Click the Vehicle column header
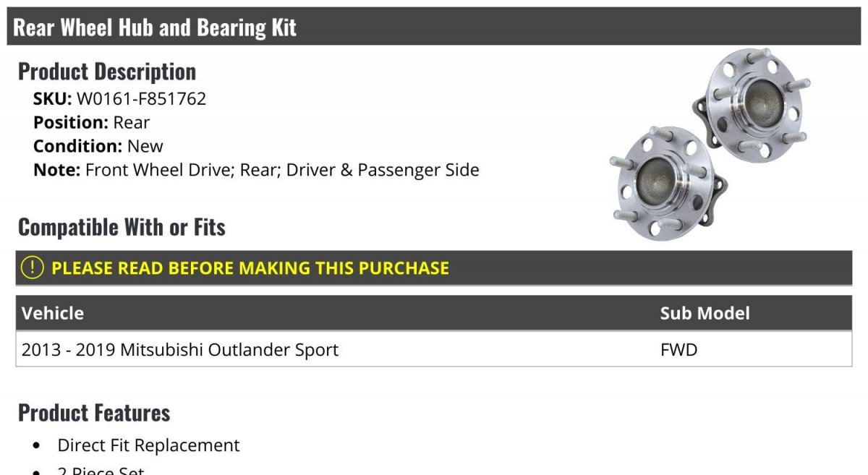Viewport: 868px width, 475px height. point(53,313)
